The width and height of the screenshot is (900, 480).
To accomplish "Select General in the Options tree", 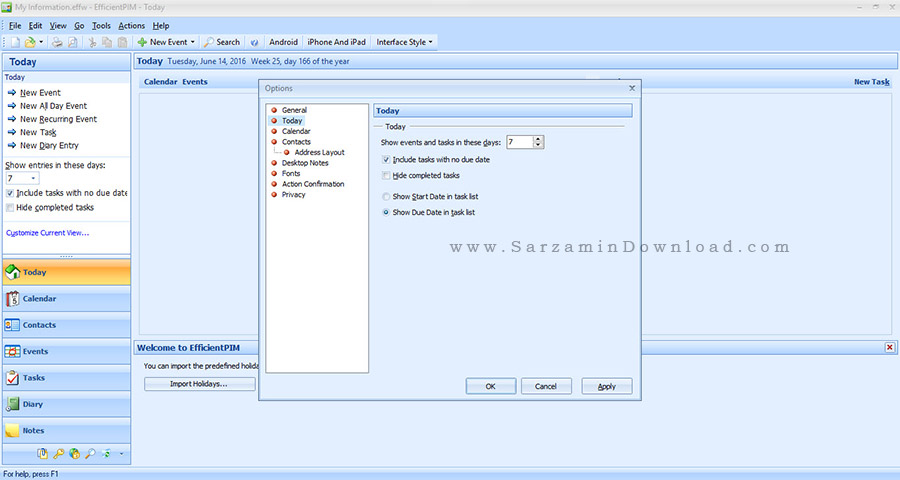I will [294, 110].
